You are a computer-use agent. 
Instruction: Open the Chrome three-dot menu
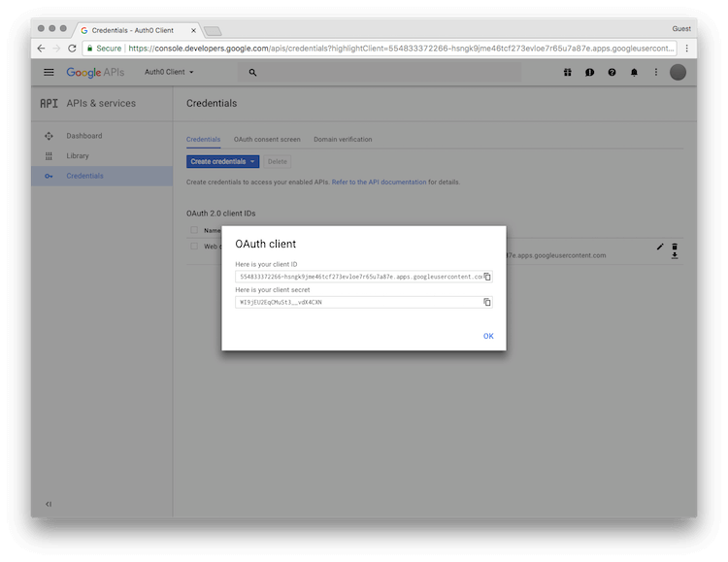(687, 49)
